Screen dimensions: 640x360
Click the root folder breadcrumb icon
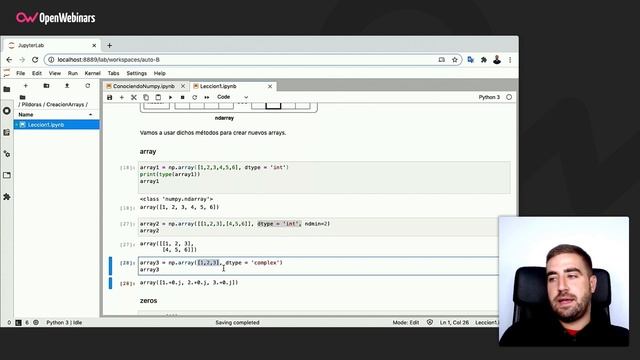point(22,97)
